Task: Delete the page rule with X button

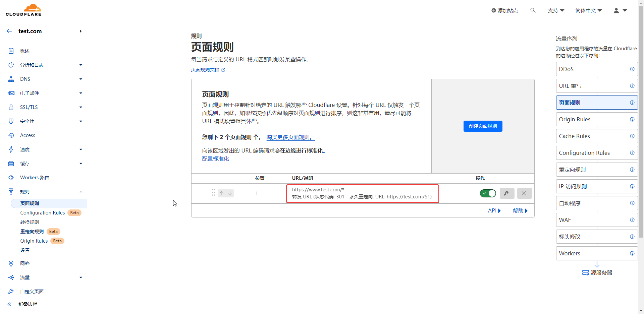Action: pos(524,193)
